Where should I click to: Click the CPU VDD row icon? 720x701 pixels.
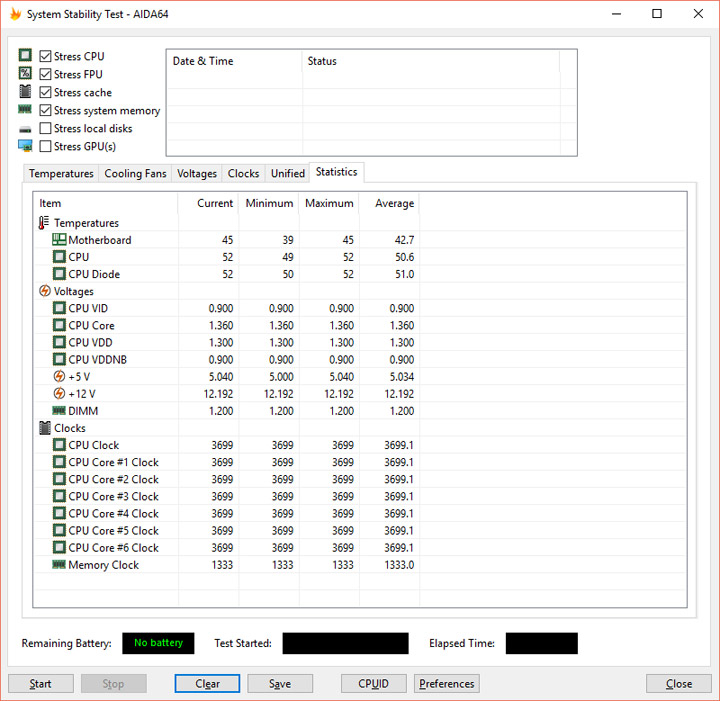(x=59, y=342)
